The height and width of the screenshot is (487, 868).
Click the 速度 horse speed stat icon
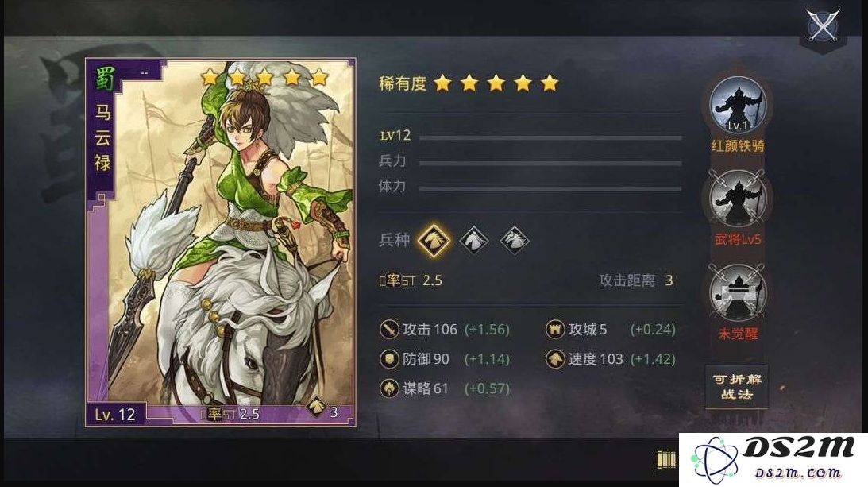tap(554, 359)
